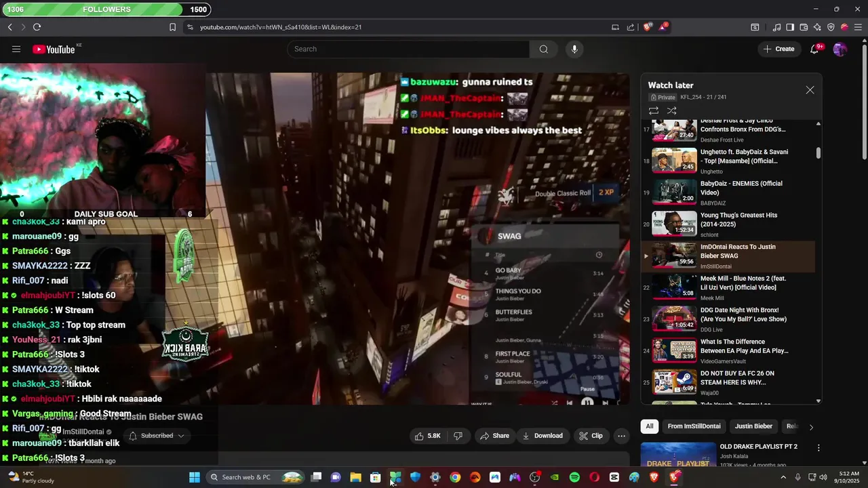Toggle playlist loop
Viewport: 868px width, 488px height.
[654, 110]
